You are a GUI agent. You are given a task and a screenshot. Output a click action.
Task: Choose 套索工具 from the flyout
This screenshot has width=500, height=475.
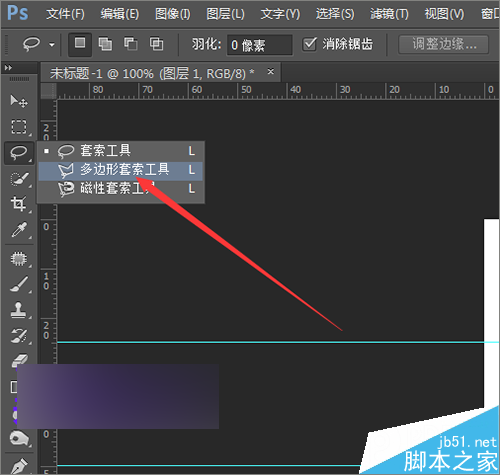(121, 151)
